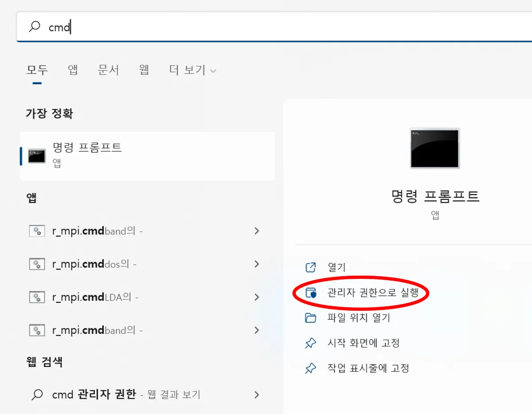
Task: Switch to the 앱 filter tab
Action: point(73,70)
